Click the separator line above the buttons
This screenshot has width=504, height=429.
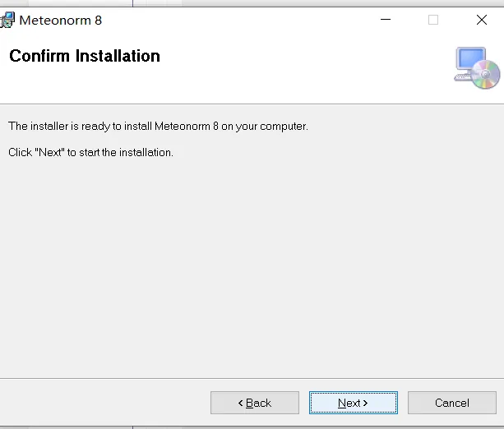[x=247, y=377]
